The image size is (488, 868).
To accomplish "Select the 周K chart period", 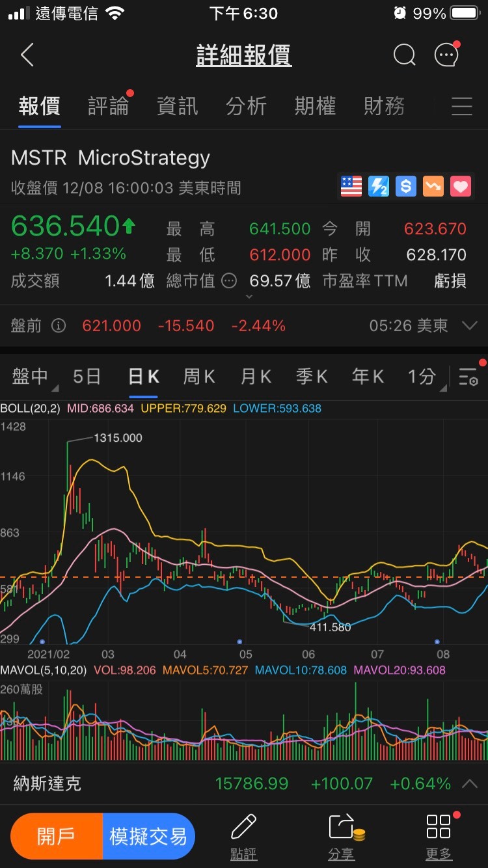I will pos(199,377).
